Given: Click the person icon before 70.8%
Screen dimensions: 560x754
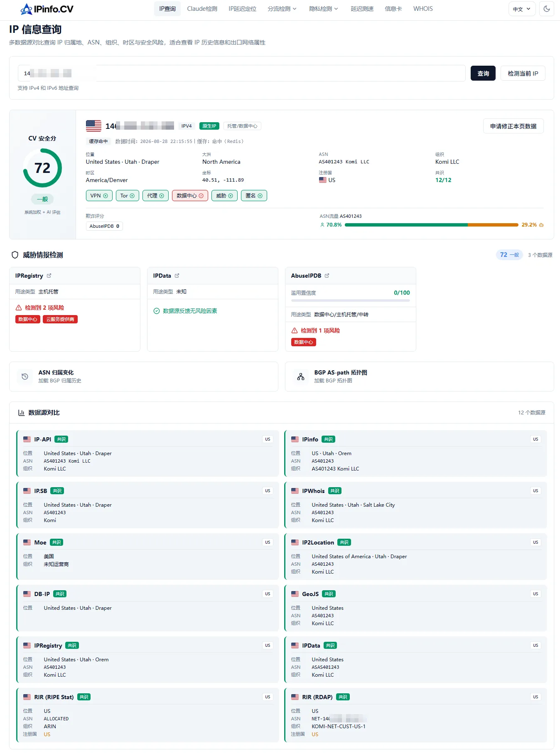Looking at the screenshot, I should [x=322, y=225].
